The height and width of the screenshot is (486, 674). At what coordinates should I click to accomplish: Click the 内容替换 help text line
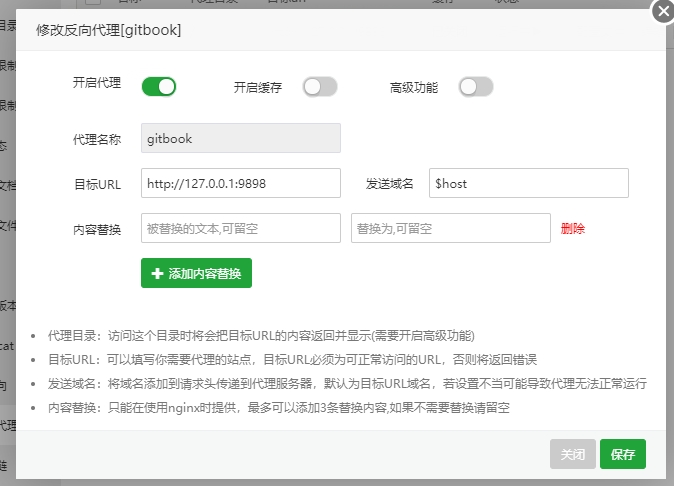[279, 407]
